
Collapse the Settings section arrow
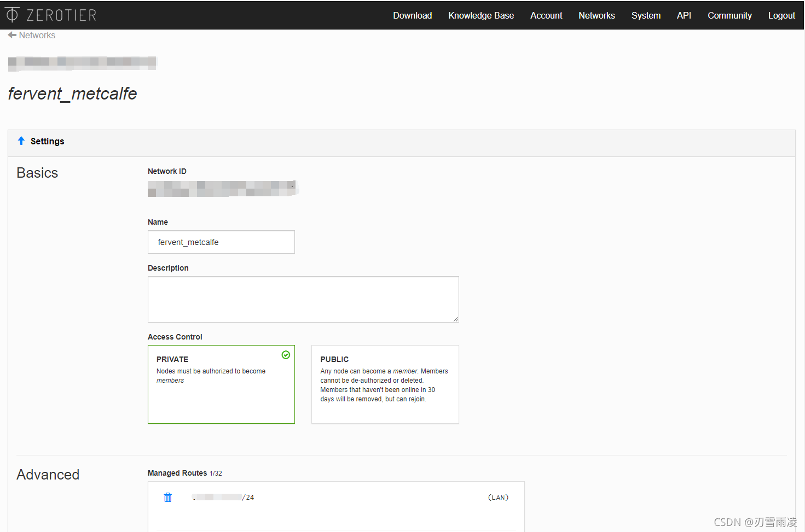click(21, 141)
